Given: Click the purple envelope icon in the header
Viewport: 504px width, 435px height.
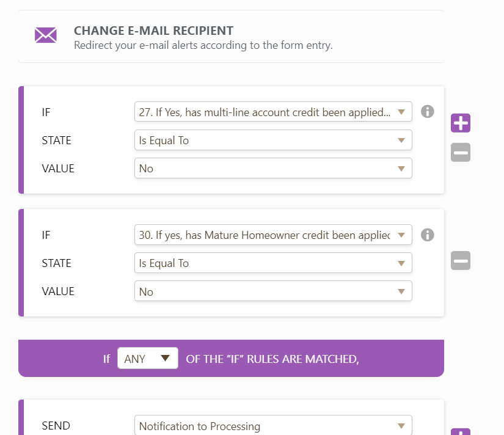Looking at the screenshot, I should click(x=45, y=35).
